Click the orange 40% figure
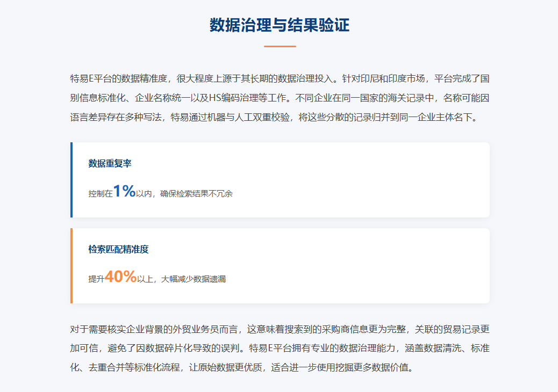This screenshot has height=392, width=558. [120, 277]
